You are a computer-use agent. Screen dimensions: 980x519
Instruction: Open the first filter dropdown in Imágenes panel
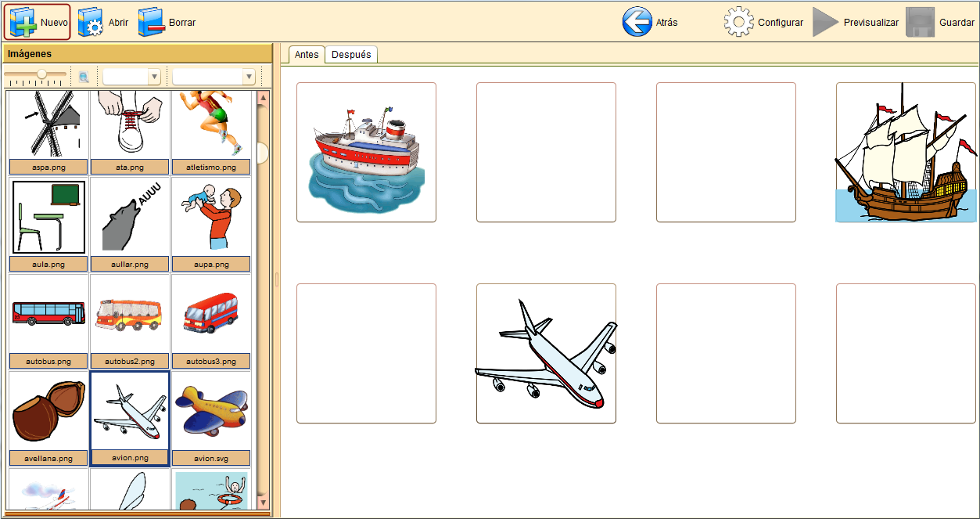132,77
